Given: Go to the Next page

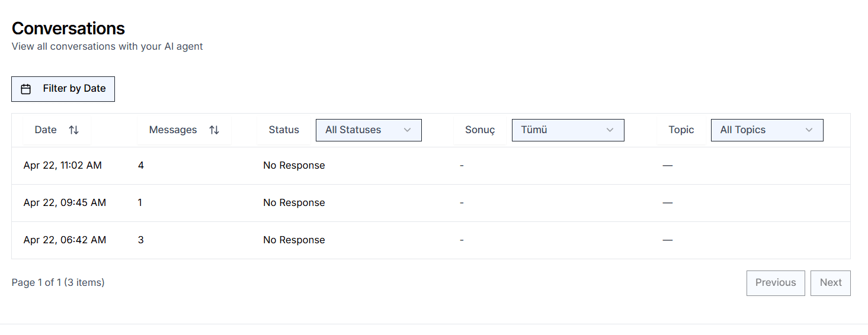Looking at the screenshot, I should 831,283.
